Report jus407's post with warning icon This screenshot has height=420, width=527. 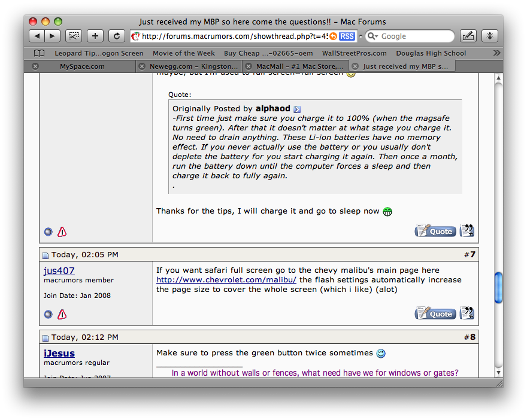point(62,314)
